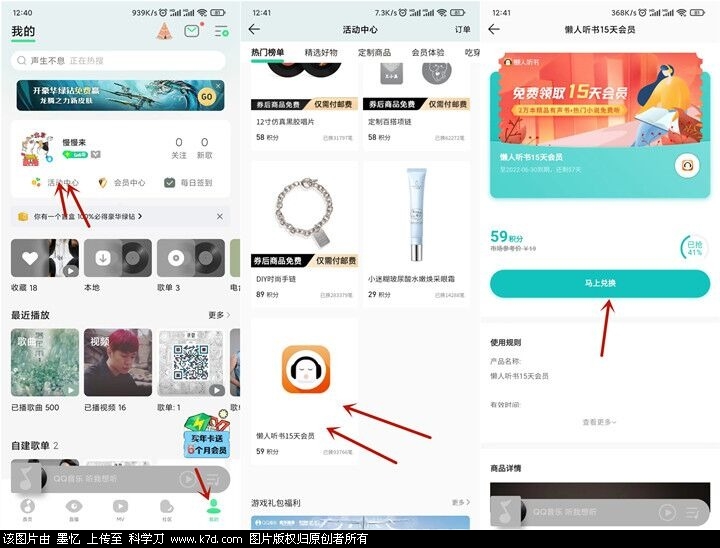
Task: Tap the 免费领取15天会员 banner
Action: [600, 99]
